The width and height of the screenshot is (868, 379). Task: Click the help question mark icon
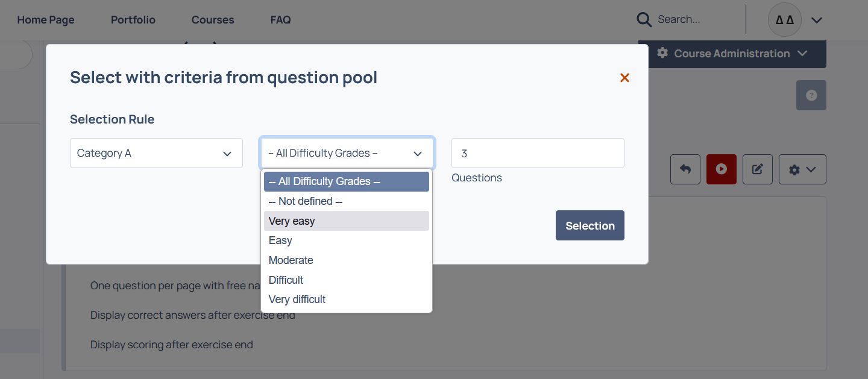pos(811,95)
